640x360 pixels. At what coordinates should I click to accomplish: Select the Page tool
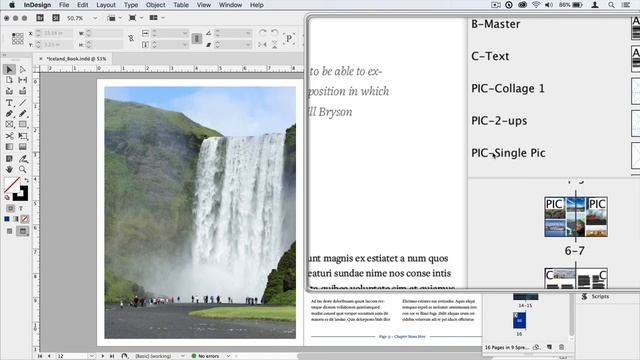[9, 80]
